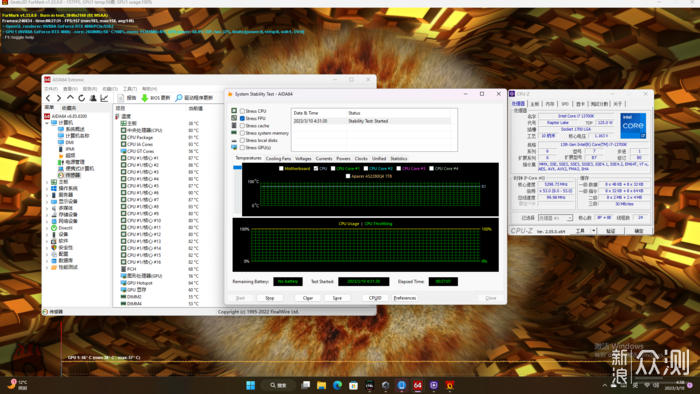The height and width of the screenshot is (394, 700).
Task: Switch to Cooling Fans tab
Action: [278, 159]
